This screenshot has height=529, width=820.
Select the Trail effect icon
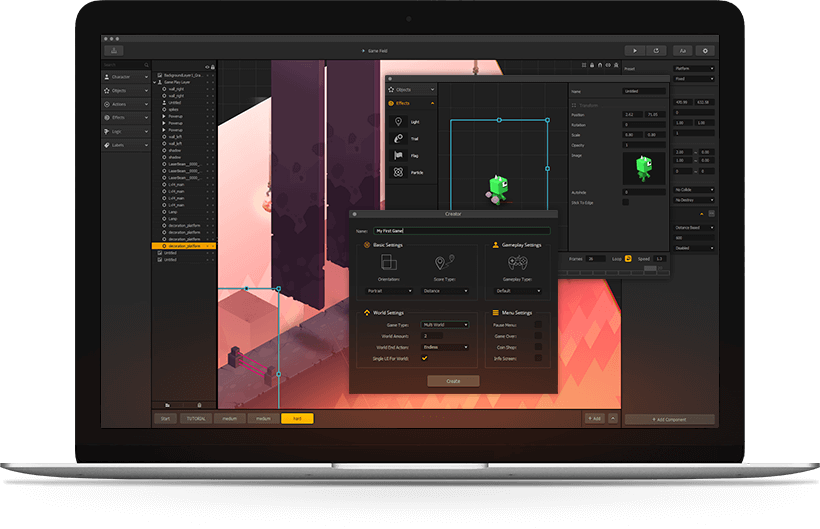coord(398,138)
